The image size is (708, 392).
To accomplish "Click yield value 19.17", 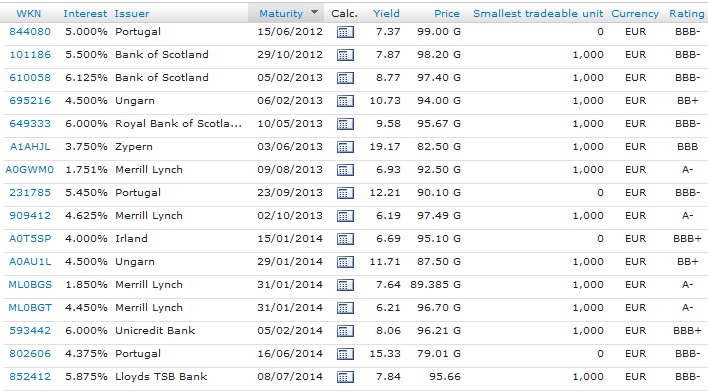I will 385,147.
